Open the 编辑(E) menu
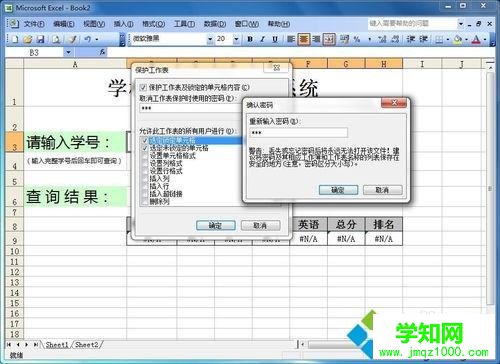 pos(64,24)
